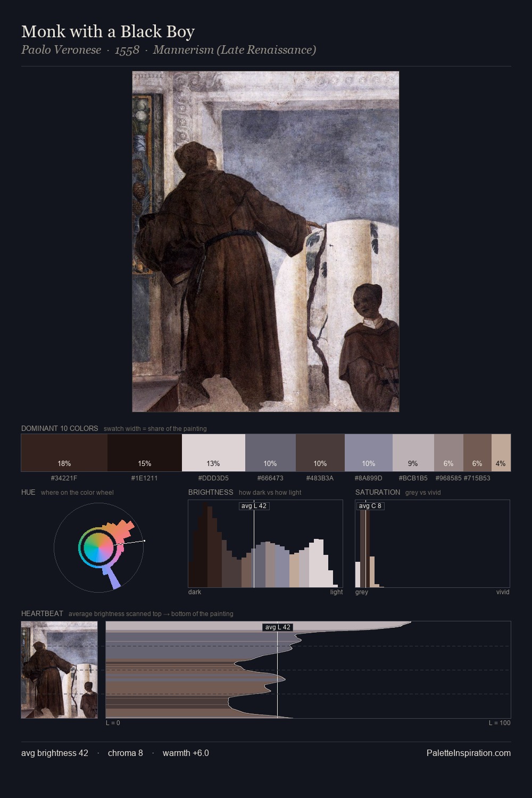Click the Paolo Veronese artist subtitle
Image resolution: width=532 pixels, height=798 pixels.
[x=169, y=50]
